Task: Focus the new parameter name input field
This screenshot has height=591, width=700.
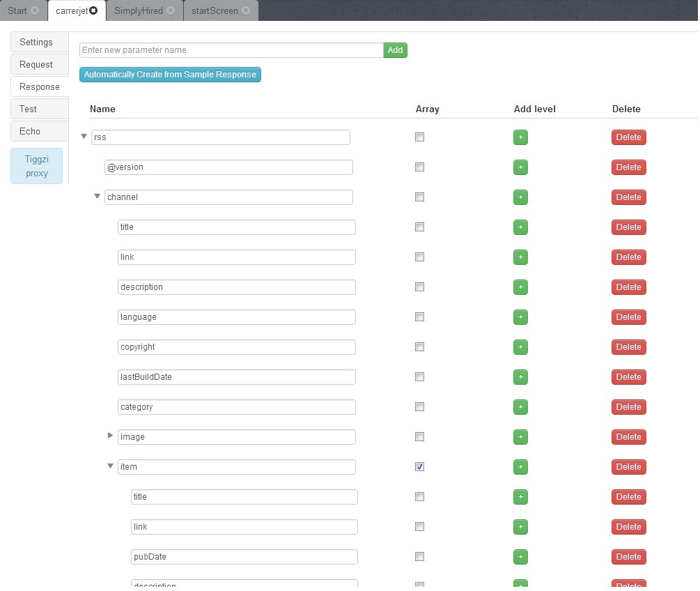Action: coord(231,50)
